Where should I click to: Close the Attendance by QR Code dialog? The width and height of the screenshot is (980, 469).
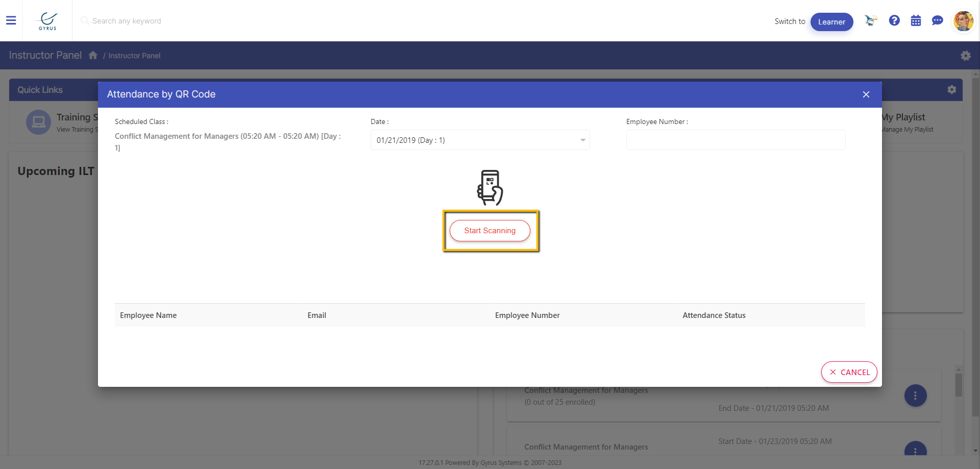(x=866, y=94)
